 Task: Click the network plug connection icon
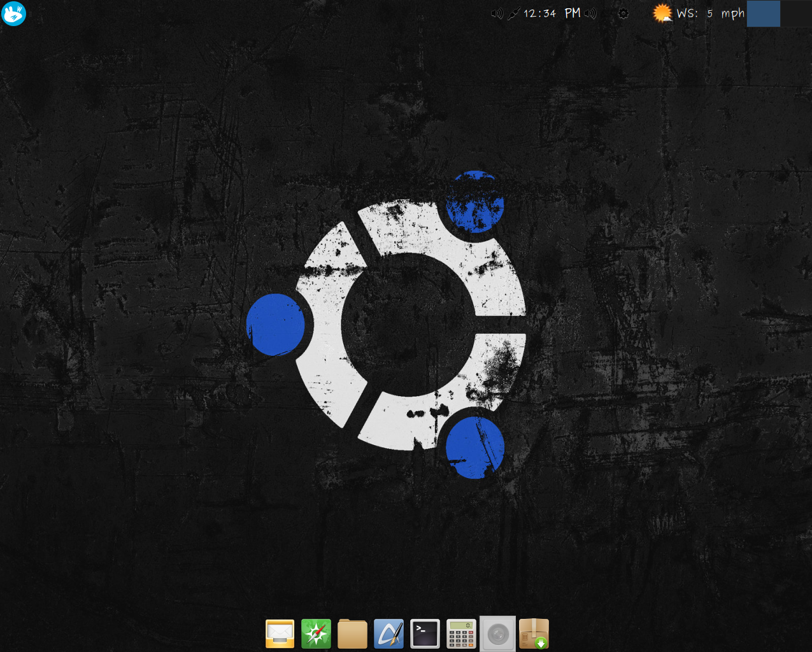pos(513,13)
